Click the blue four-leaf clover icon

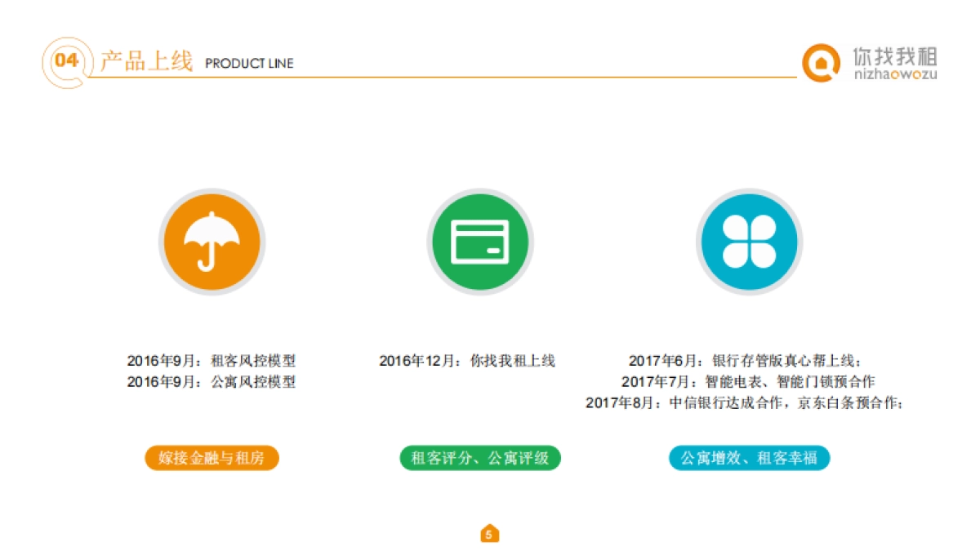point(749,242)
